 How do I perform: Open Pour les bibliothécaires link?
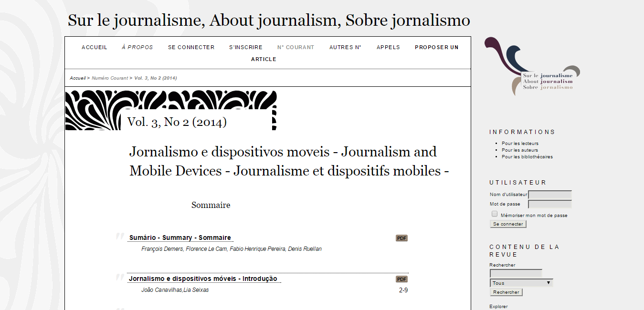pos(527,156)
